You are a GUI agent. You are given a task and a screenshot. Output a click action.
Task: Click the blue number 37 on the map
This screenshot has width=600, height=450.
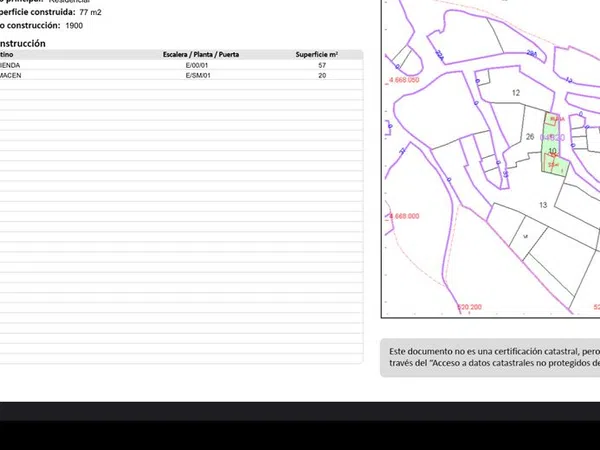402,151
